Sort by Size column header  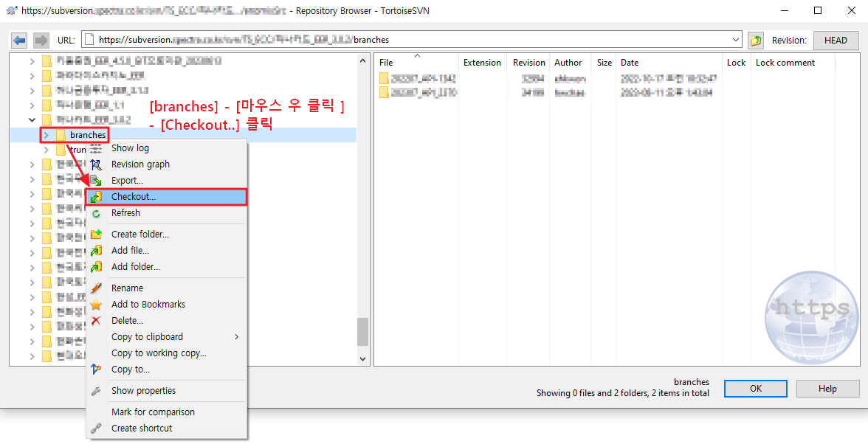[x=604, y=63]
